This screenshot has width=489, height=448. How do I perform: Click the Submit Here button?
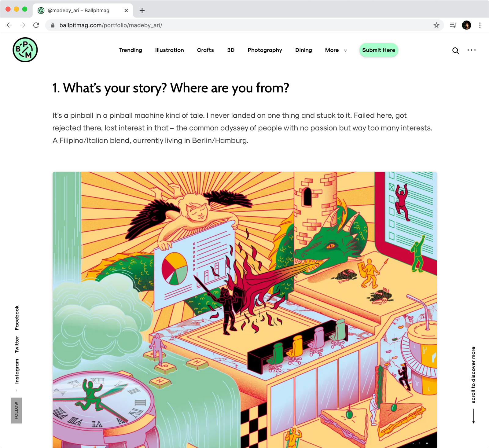(378, 50)
